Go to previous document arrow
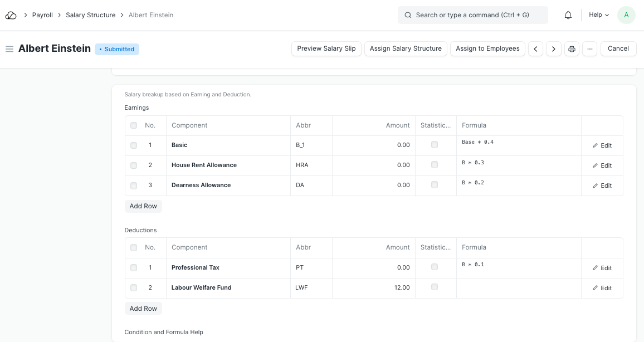 coord(535,49)
